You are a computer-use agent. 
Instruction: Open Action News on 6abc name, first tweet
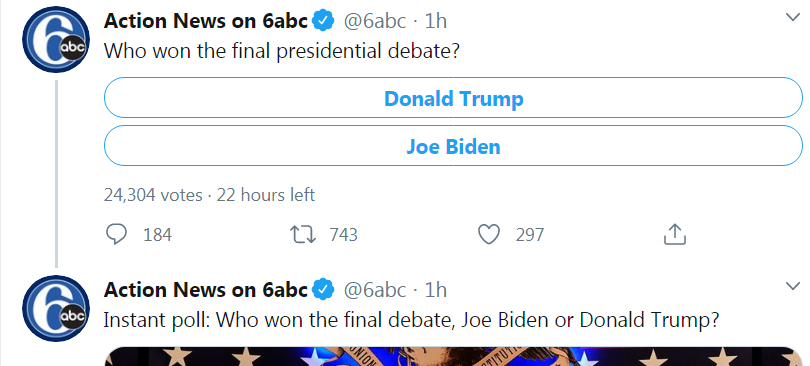(206, 21)
